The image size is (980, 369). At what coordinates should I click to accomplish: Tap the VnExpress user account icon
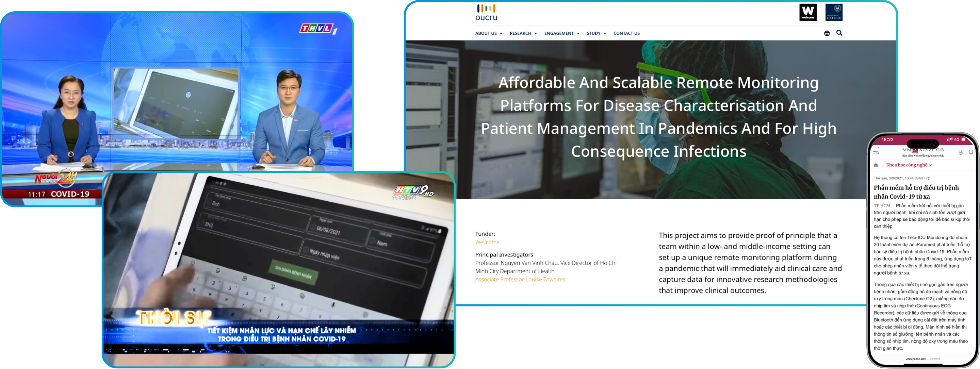coord(960,152)
